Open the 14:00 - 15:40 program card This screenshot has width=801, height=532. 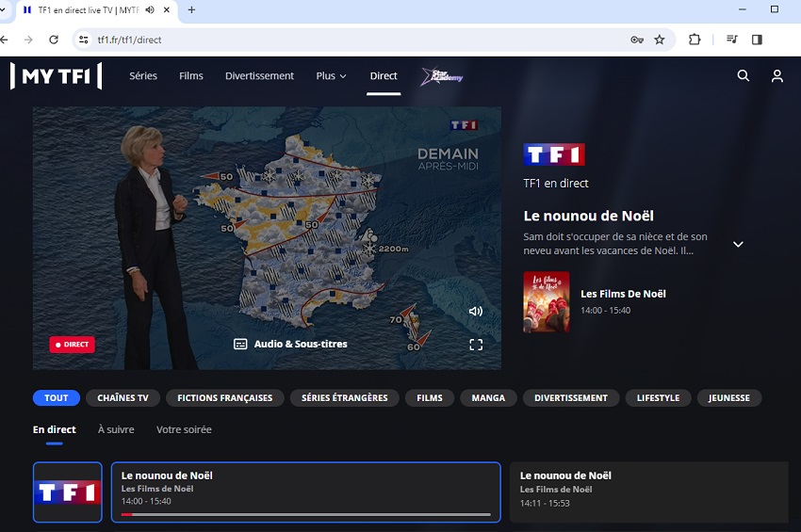306,492
